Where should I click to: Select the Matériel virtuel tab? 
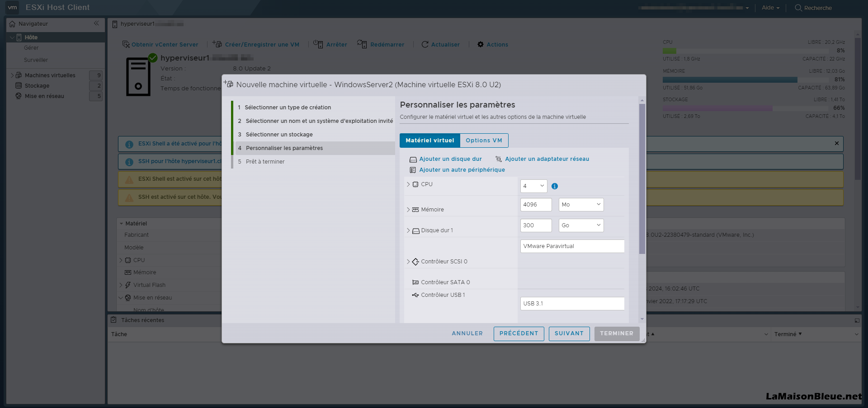click(430, 141)
